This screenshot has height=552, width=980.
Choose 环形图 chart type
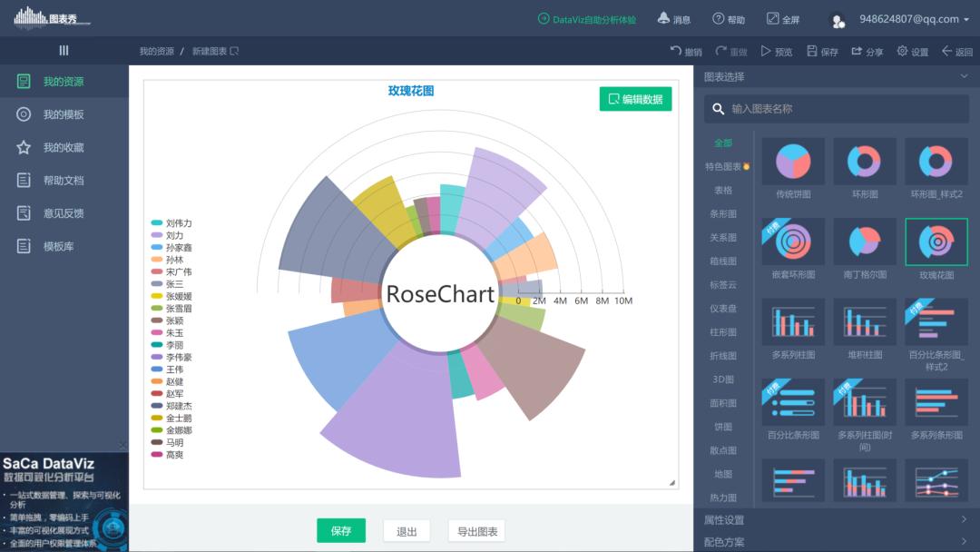click(x=865, y=162)
